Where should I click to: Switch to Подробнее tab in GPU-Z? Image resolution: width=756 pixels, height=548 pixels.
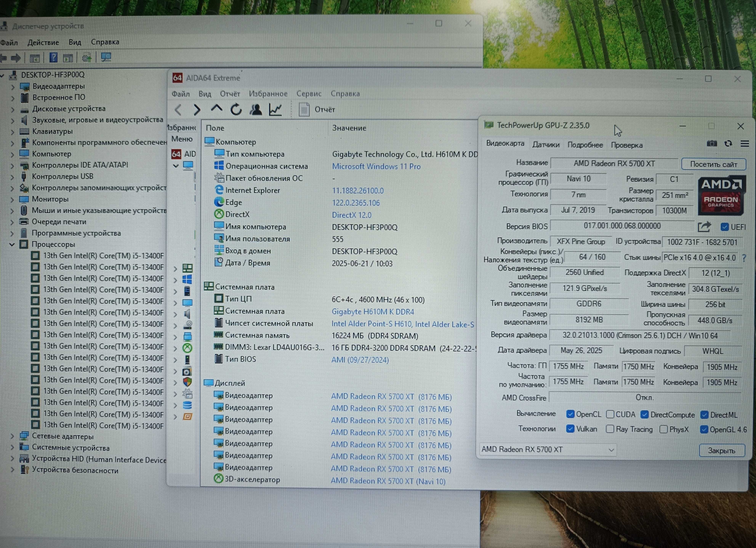(585, 145)
